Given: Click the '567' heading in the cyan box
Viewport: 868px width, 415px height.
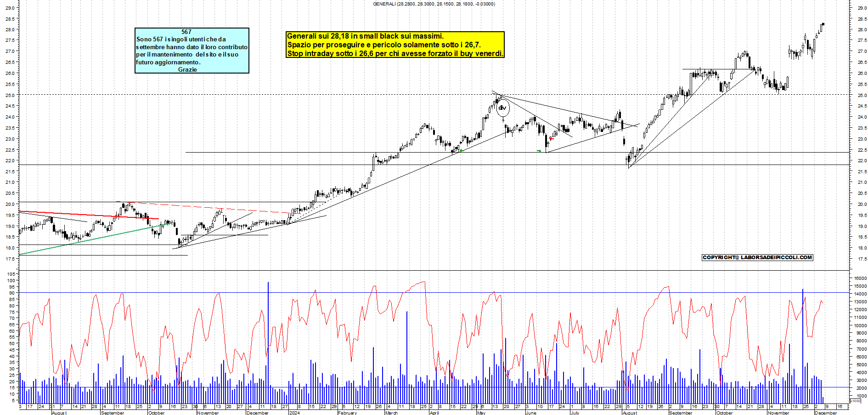Looking at the screenshot, I should click(186, 32).
